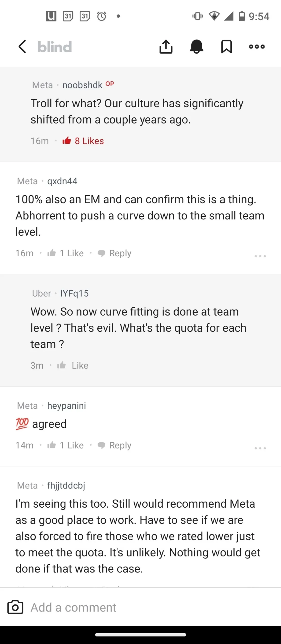
Task: Tap the back arrow
Action: (x=22, y=47)
